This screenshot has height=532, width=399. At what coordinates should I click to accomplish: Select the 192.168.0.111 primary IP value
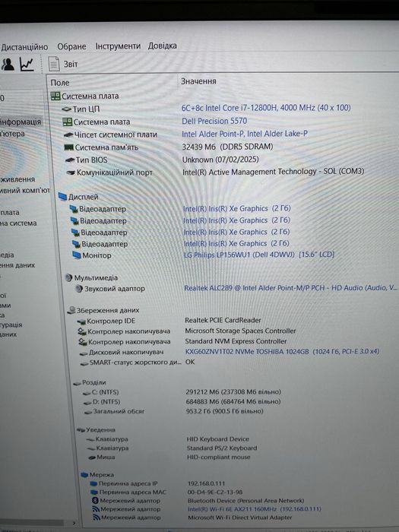pos(206,483)
